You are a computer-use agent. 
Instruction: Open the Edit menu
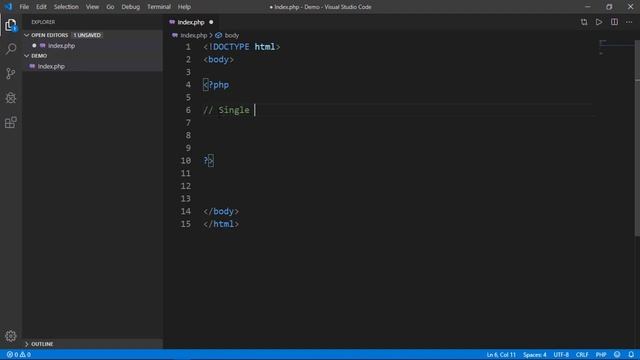coord(41,7)
